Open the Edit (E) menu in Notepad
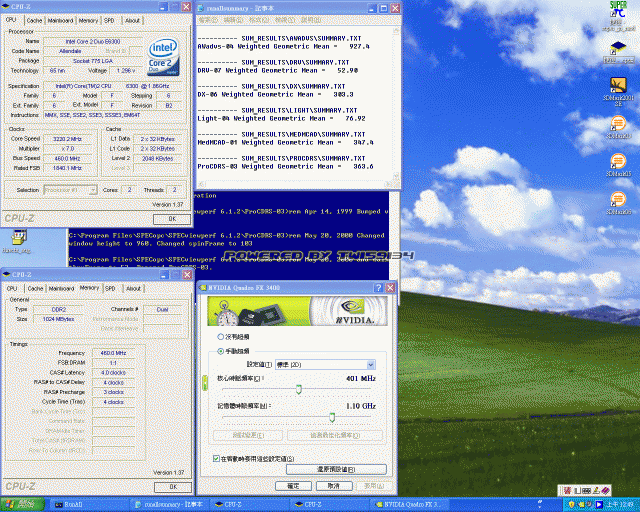 point(233,20)
